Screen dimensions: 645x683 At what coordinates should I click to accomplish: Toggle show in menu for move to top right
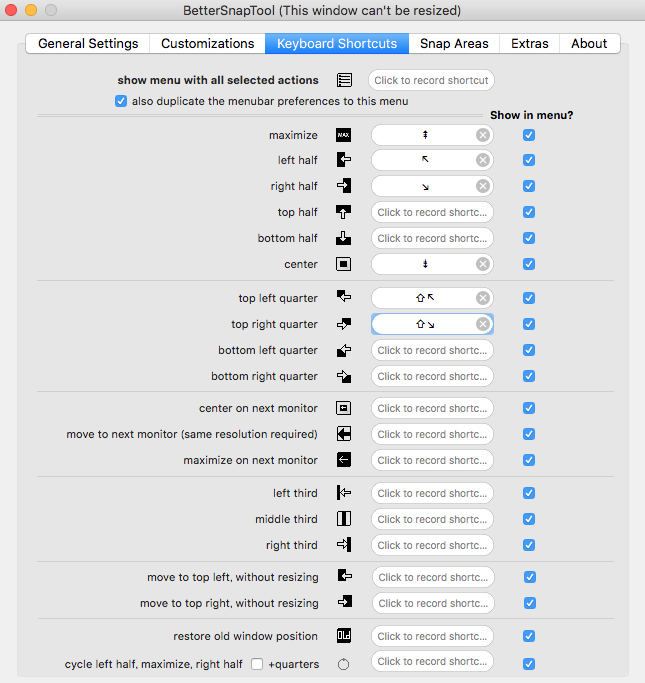point(530,603)
